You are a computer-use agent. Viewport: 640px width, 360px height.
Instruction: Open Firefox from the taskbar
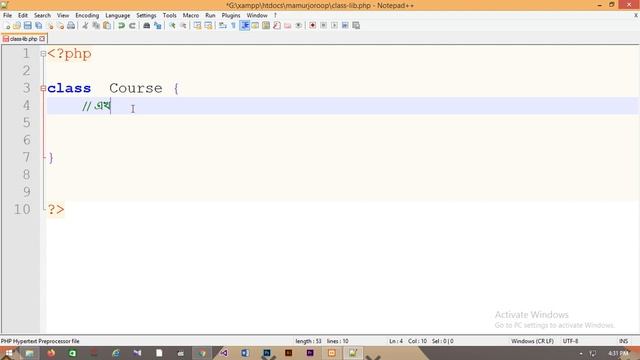[x=51, y=353]
